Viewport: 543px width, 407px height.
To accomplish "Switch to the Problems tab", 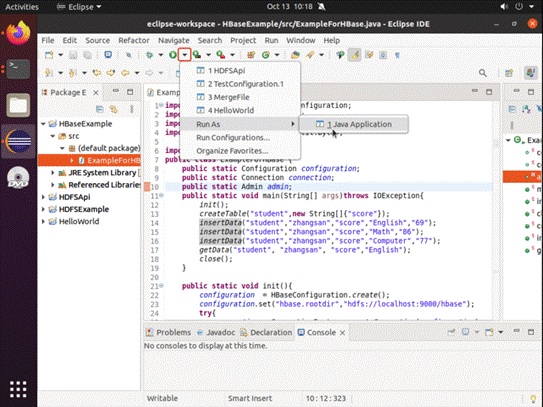I will pyautogui.click(x=168, y=333).
